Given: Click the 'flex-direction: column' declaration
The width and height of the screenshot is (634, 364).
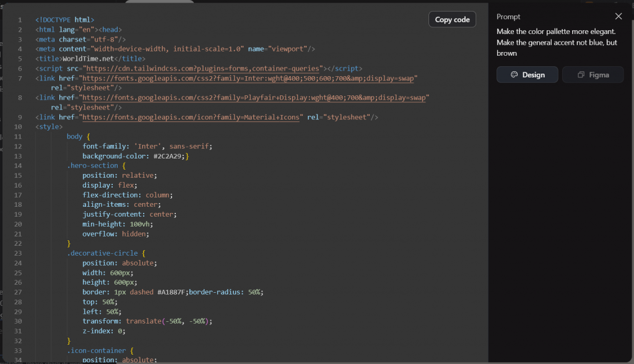Looking at the screenshot, I should 128,195.
